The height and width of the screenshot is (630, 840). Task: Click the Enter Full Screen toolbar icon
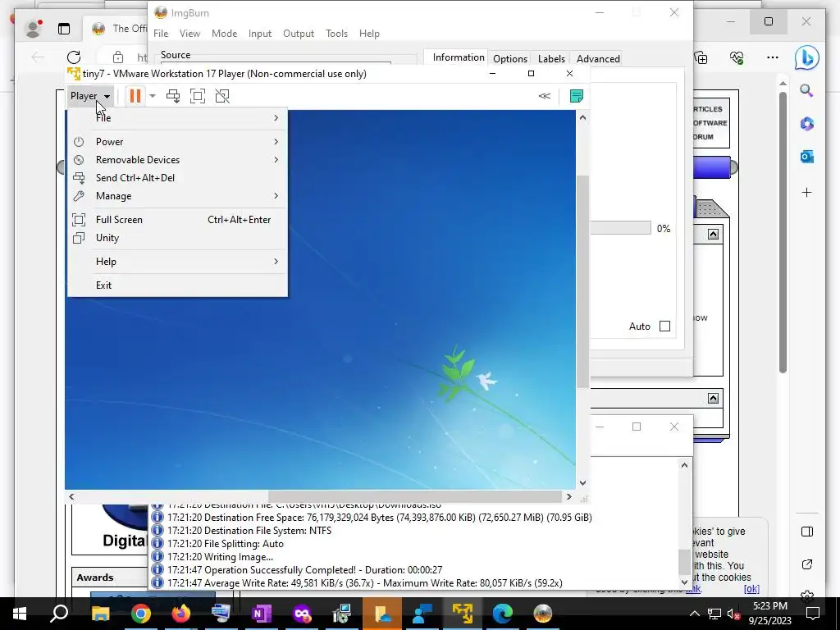pyautogui.click(x=198, y=96)
